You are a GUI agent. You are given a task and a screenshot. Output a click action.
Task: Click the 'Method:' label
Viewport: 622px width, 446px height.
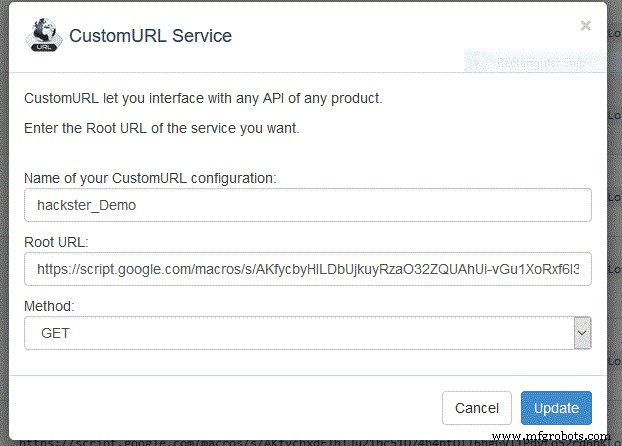[x=49, y=306]
